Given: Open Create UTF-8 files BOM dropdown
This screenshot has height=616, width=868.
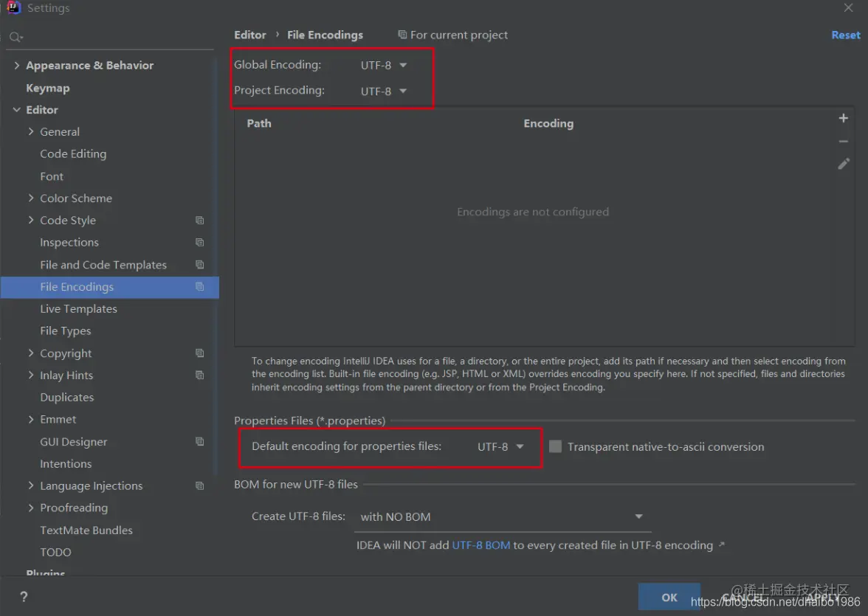Looking at the screenshot, I should (502, 517).
